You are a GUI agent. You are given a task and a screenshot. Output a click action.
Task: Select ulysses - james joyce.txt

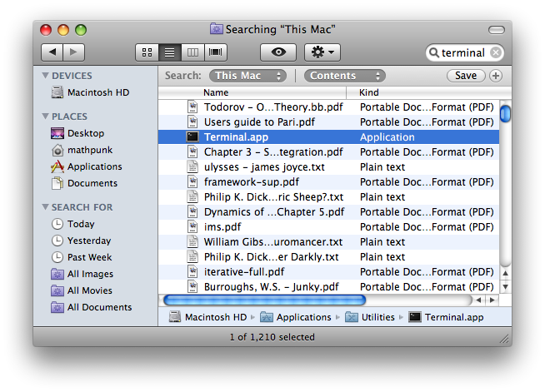coord(328,167)
